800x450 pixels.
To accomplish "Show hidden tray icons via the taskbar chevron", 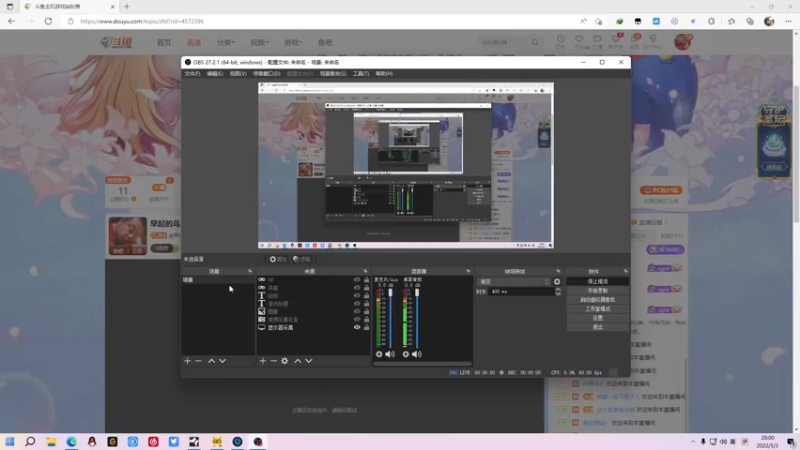I will click(692, 442).
